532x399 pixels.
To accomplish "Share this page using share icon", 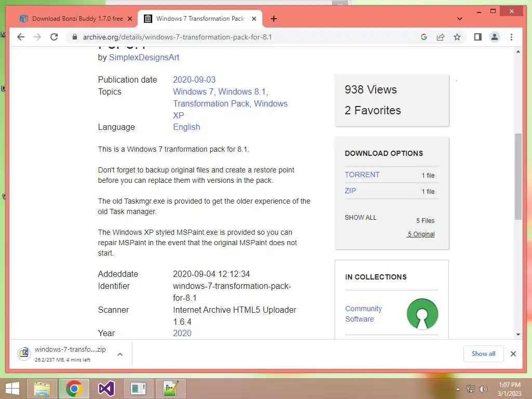I will tap(441, 37).
